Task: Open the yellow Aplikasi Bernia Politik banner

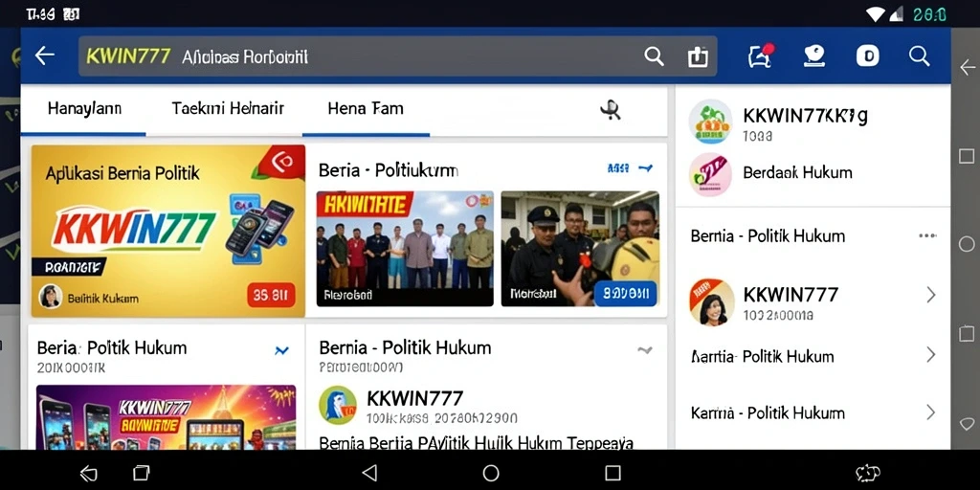Action: [168, 232]
